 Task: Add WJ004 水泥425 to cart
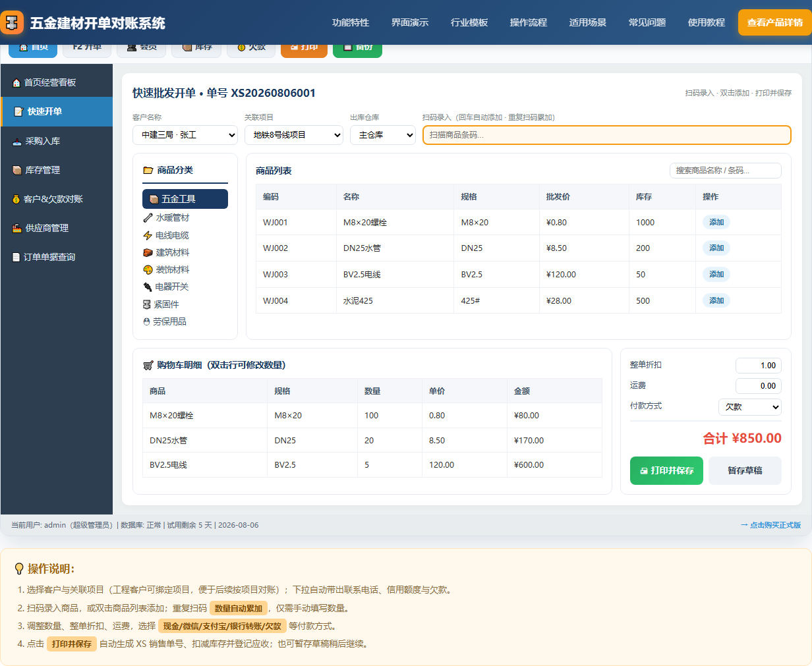click(716, 301)
